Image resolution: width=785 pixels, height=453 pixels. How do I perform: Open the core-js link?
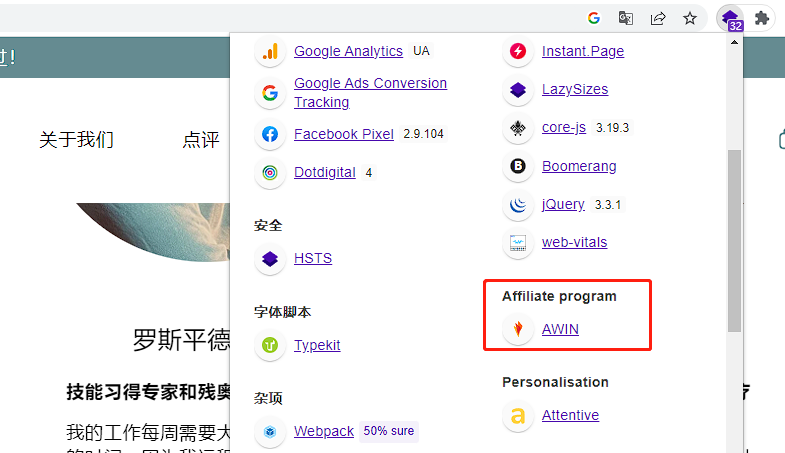click(x=564, y=128)
